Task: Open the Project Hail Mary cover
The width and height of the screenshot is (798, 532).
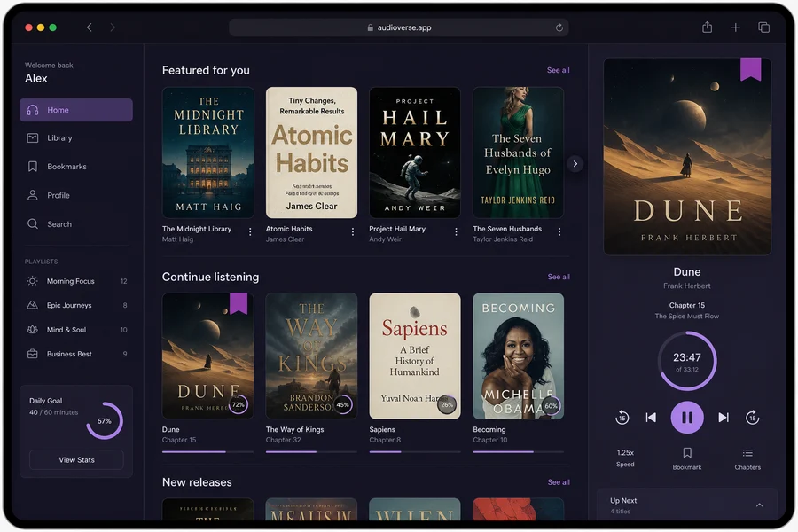Action: coord(415,153)
